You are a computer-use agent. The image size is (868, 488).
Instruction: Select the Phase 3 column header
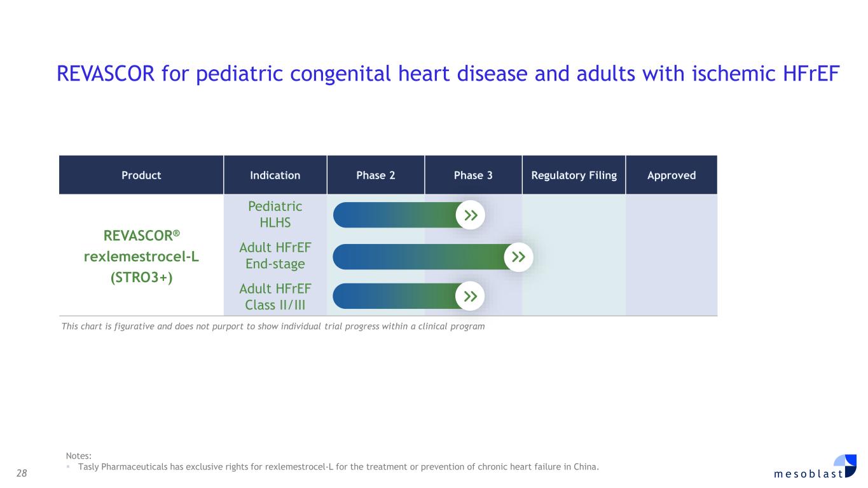473,175
